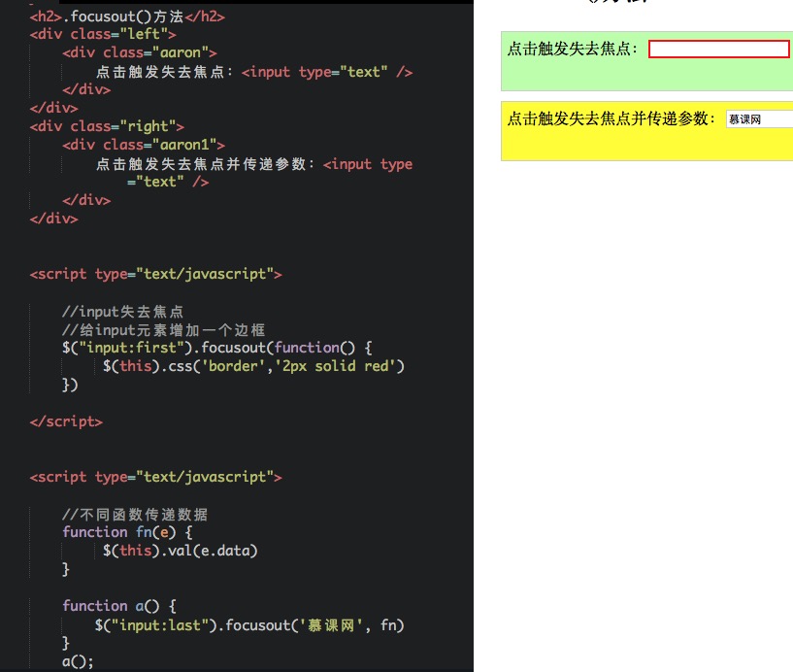Click the second script type="text/javascript" opening tag
The height and width of the screenshot is (672, 793).
tap(155, 477)
